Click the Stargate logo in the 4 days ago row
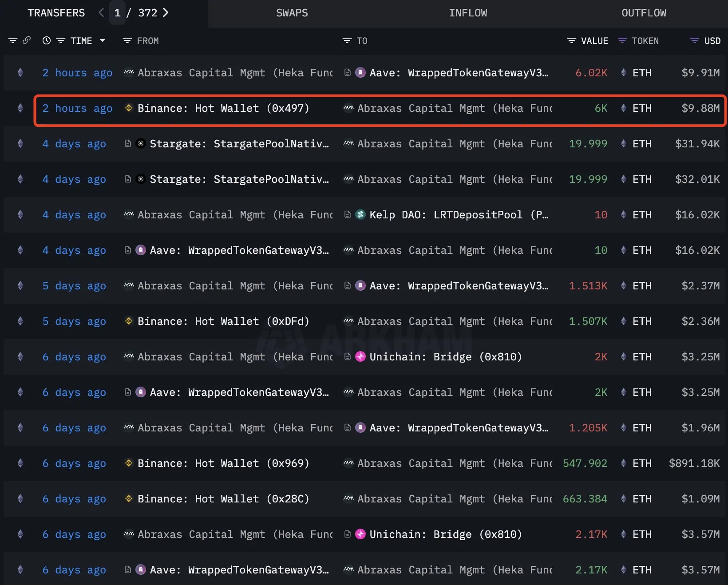This screenshot has height=585, width=728. (x=140, y=143)
